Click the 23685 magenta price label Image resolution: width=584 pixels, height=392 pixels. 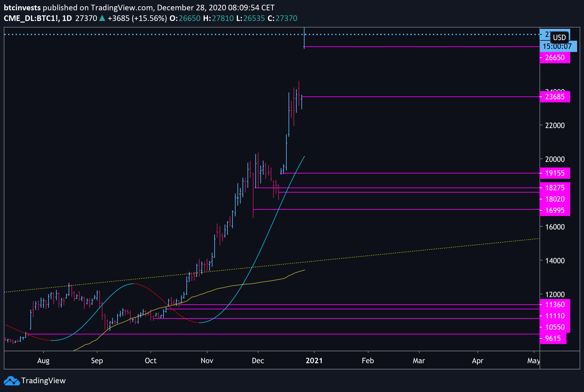555,97
